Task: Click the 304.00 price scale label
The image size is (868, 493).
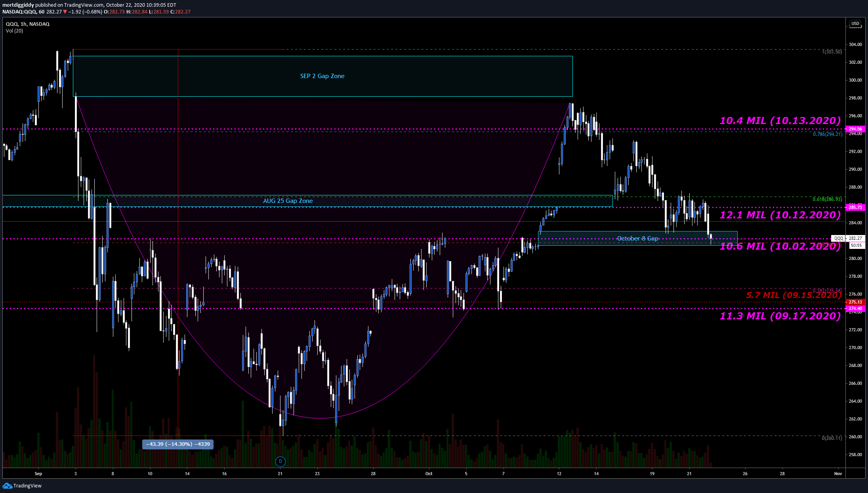Action: click(855, 44)
